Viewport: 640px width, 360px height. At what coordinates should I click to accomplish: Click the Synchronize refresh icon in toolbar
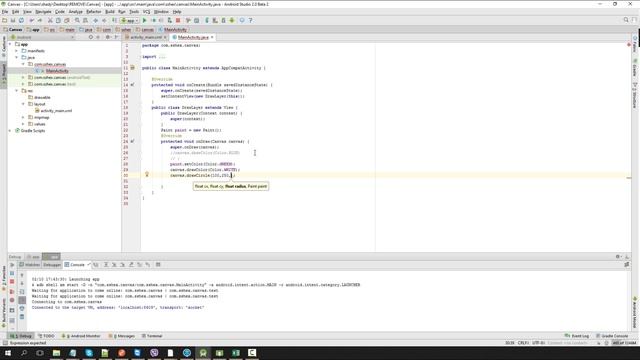click(x=21, y=20)
